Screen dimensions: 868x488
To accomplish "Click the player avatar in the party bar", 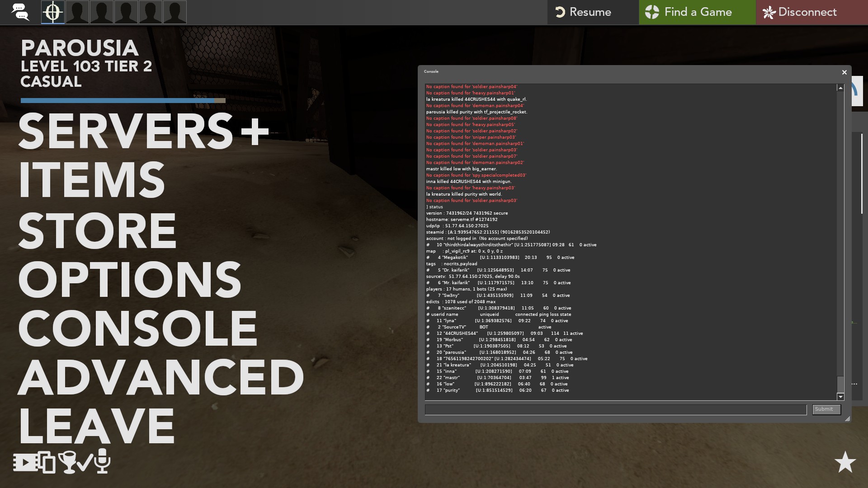I will 53,12.
